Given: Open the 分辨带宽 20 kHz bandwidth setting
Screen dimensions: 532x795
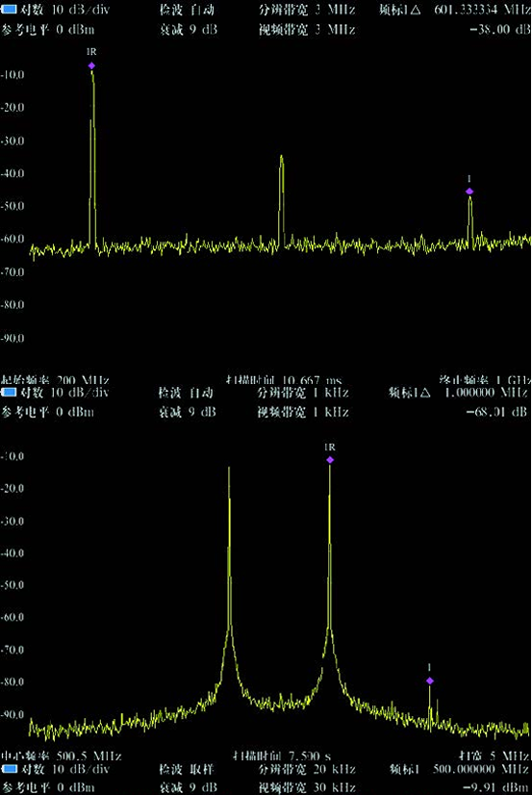Looking at the screenshot, I should click(x=307, y=769).
